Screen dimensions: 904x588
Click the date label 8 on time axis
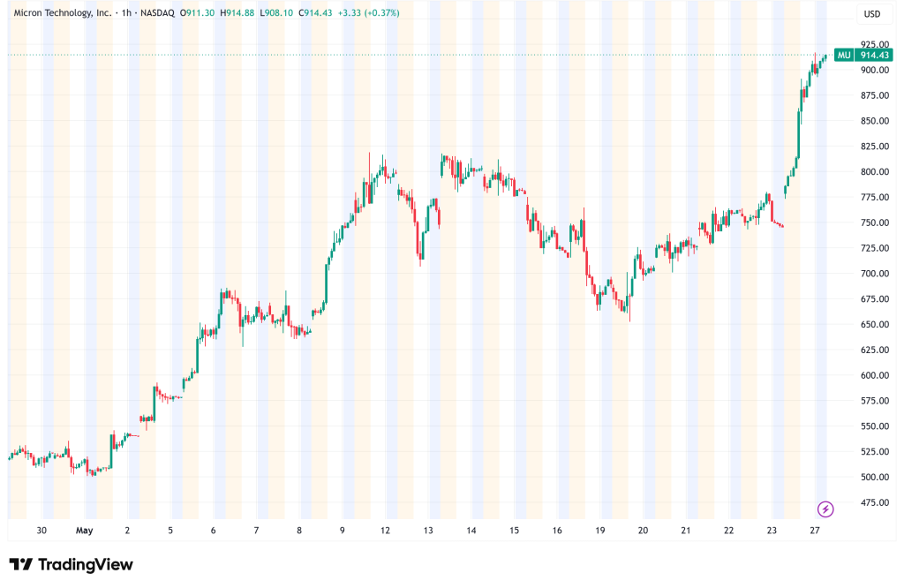pyautogui.click(x=299, y=531)
